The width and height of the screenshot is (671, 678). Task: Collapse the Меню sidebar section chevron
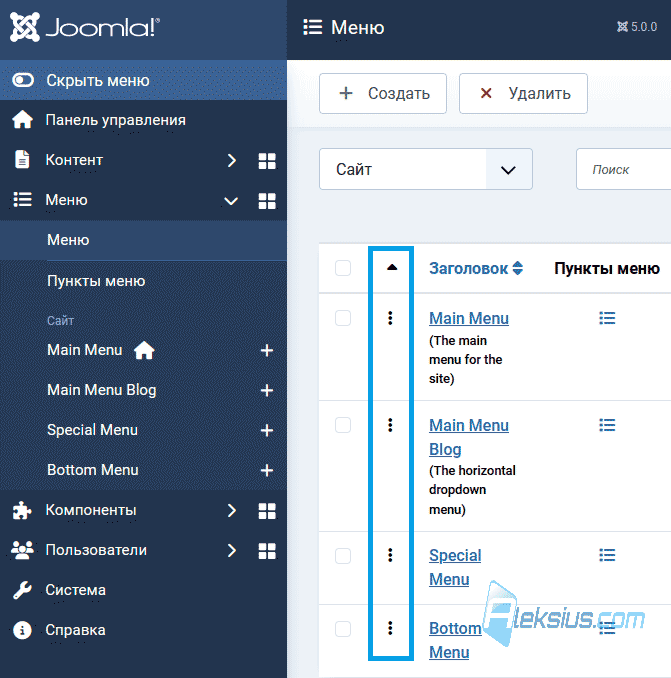click(x=231, y=201)
